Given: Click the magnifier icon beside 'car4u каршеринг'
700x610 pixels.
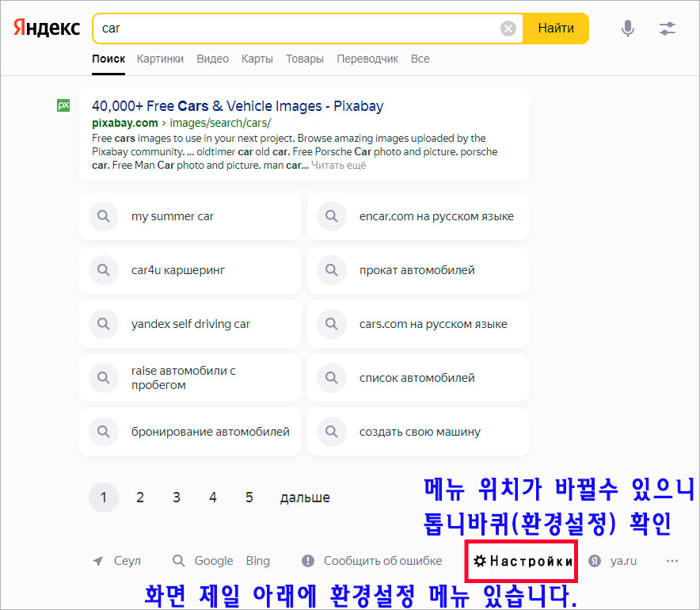Looking at the screenshot, I should point(104,270).
